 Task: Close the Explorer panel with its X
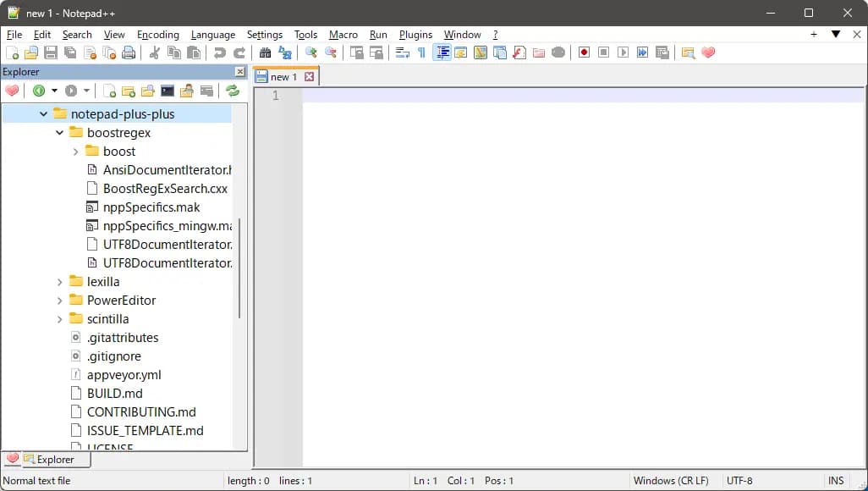(x=239, y=72)
